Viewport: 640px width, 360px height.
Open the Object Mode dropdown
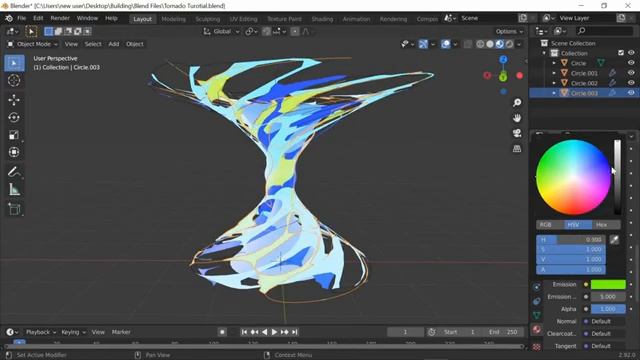coord(33,44)
